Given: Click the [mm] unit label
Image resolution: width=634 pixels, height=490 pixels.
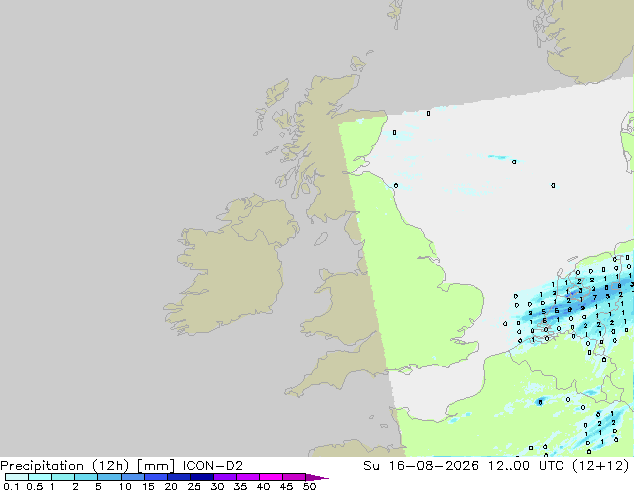Looking at the screenshot, I should (156, 466).
